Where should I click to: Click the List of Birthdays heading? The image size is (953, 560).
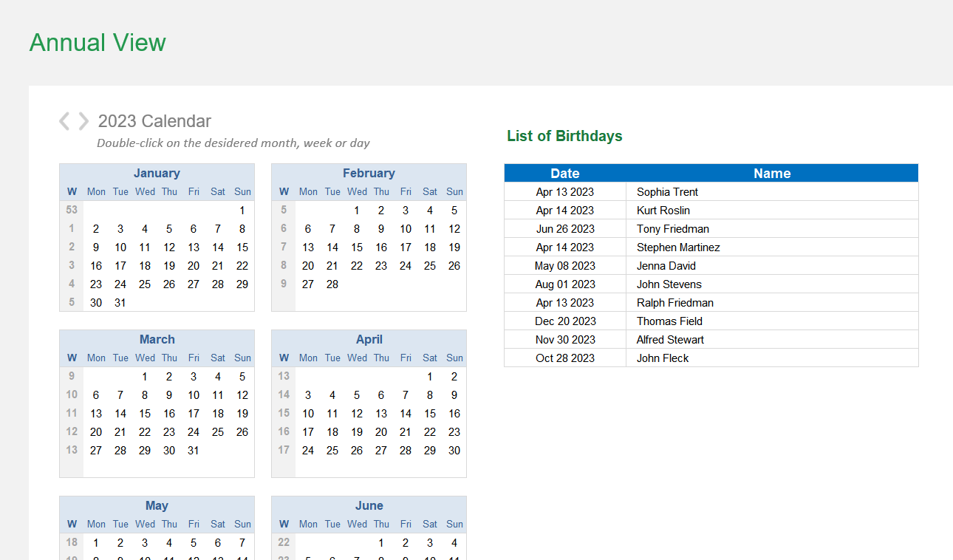tap(564, 136)
